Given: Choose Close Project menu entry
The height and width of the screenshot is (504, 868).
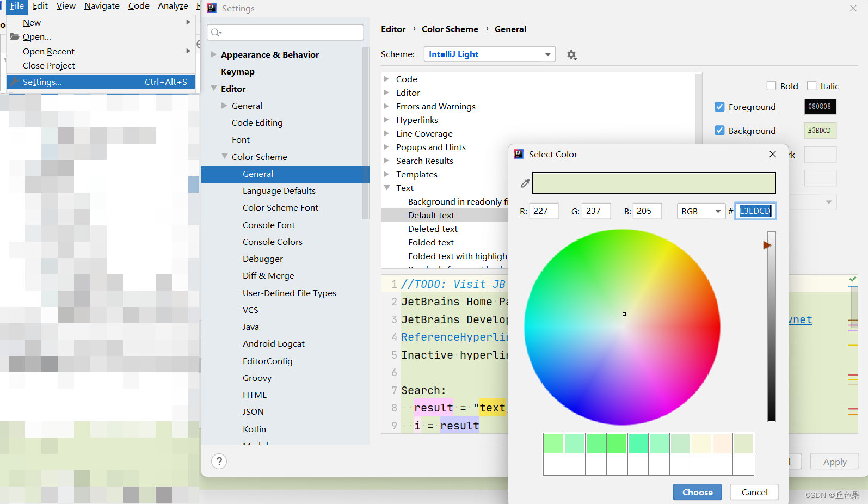Looking at the screenshot, I should (101, 66).
